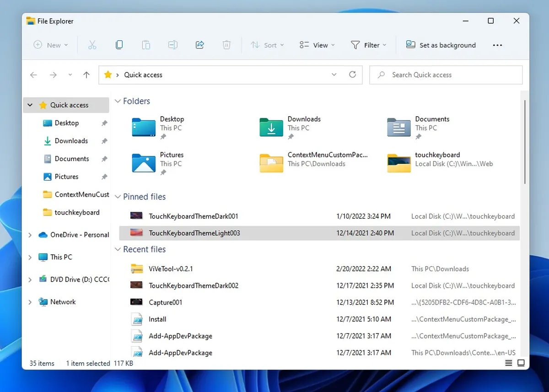This screenshot has width=549, height=392.
Task: Click the Refresh icon in address bar
Action: pyautogui.click(x=352, y=75)
